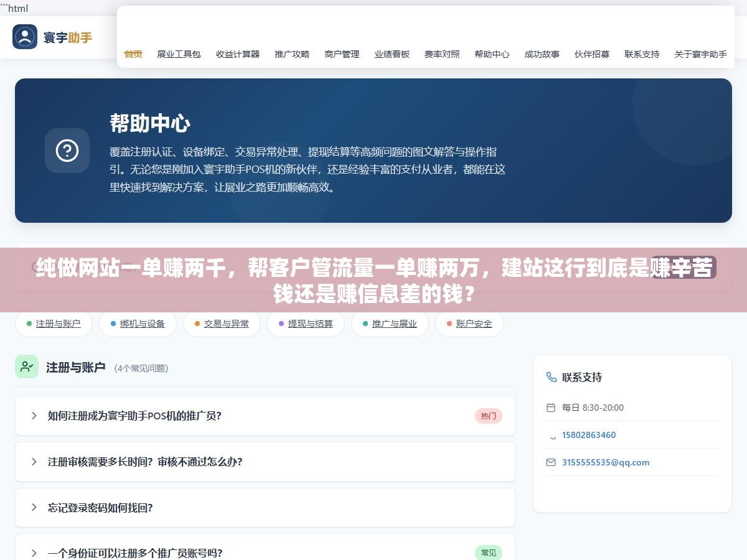Select 费率对照 in navigation
The height and width of the screenshot is (560, 747).
(442, 54)
